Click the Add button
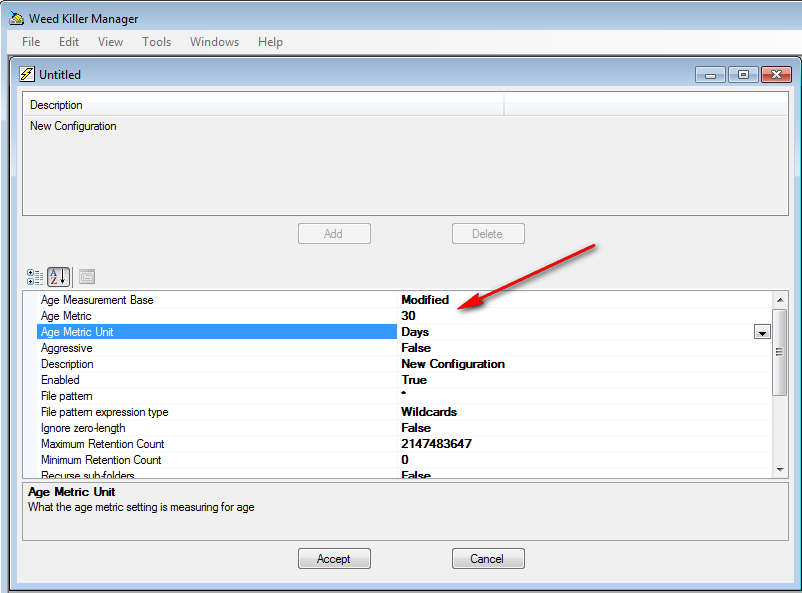802x593 pixels. [334, 234]
